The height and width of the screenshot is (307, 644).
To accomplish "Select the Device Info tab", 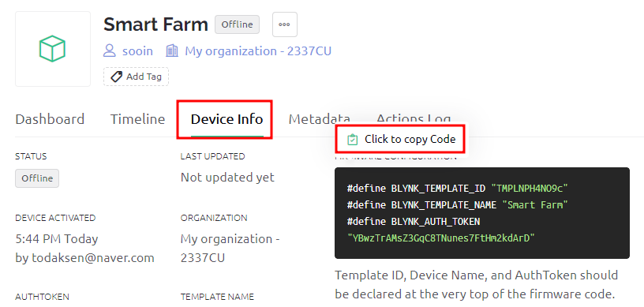I will tap(227, 119).
